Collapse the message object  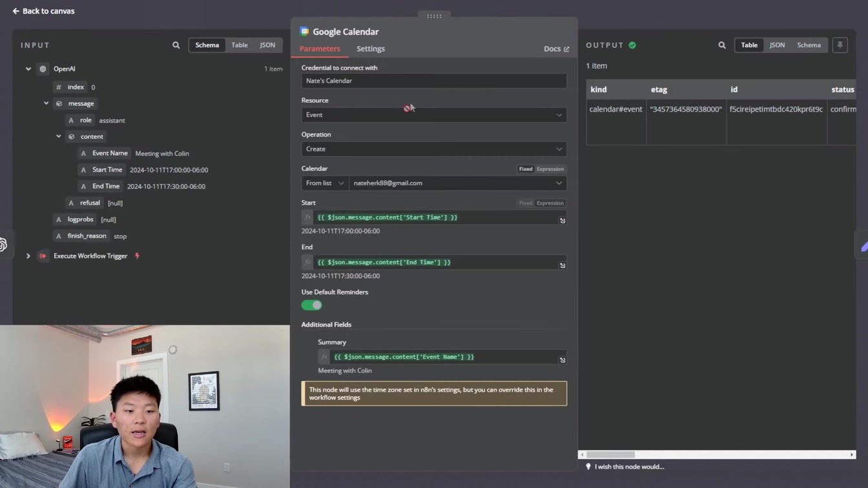(46, 103)
